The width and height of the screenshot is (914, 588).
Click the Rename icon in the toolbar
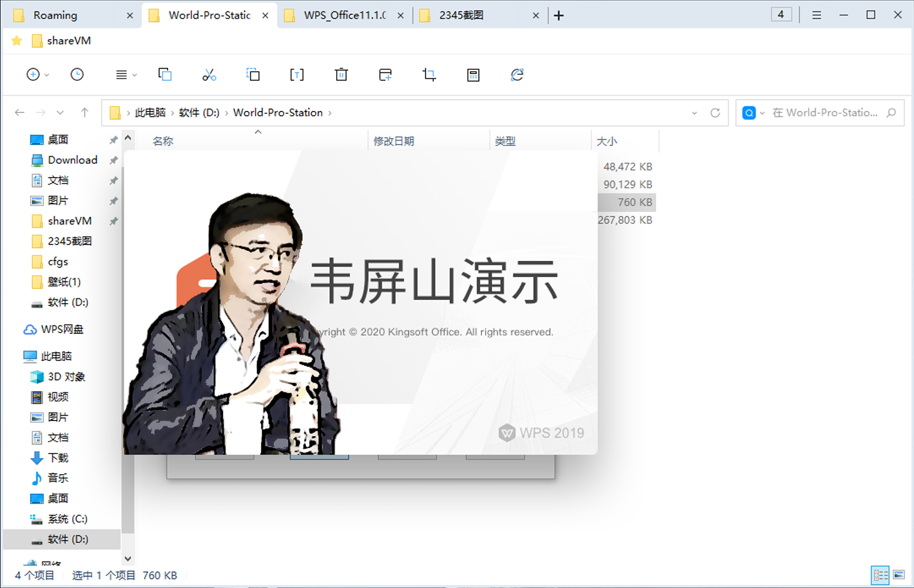click(x=296, y=74)
